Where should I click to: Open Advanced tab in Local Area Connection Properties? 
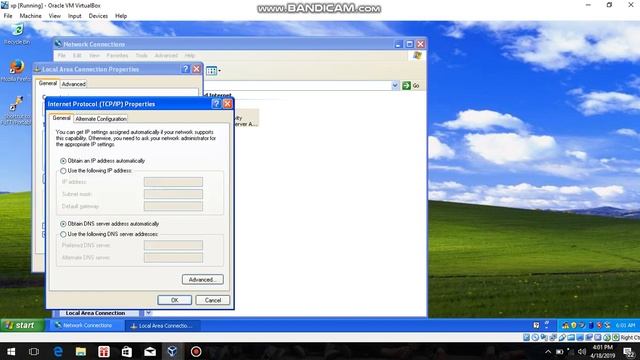pos(73,84)
